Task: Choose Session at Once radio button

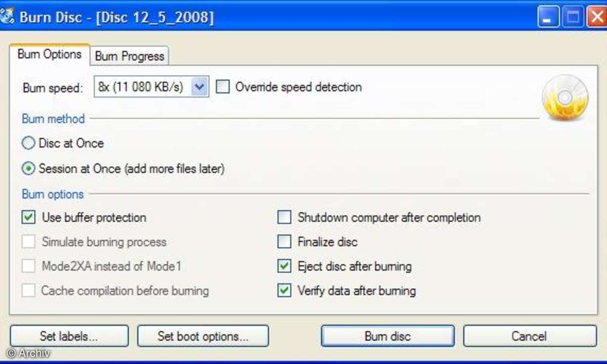Action: (28, 168)
